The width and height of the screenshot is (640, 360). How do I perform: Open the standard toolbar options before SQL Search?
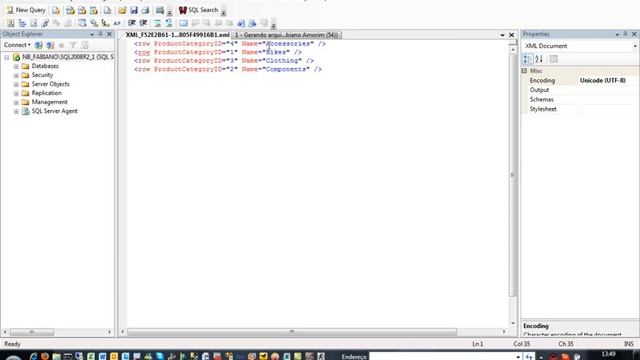[x=170, y=13]
